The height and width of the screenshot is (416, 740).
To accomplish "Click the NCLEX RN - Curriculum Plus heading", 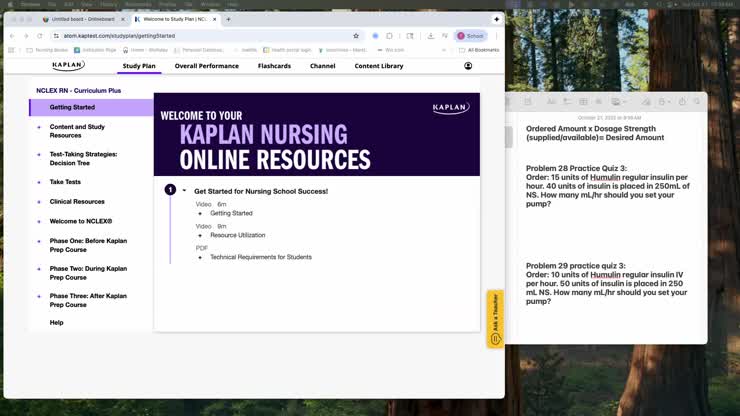I will click(x=78, y=91).
